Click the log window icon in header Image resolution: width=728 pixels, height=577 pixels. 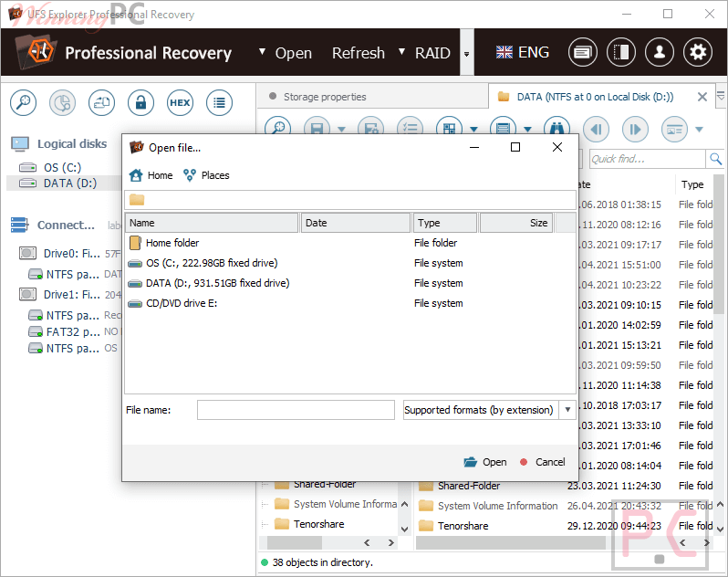point(582,52)
